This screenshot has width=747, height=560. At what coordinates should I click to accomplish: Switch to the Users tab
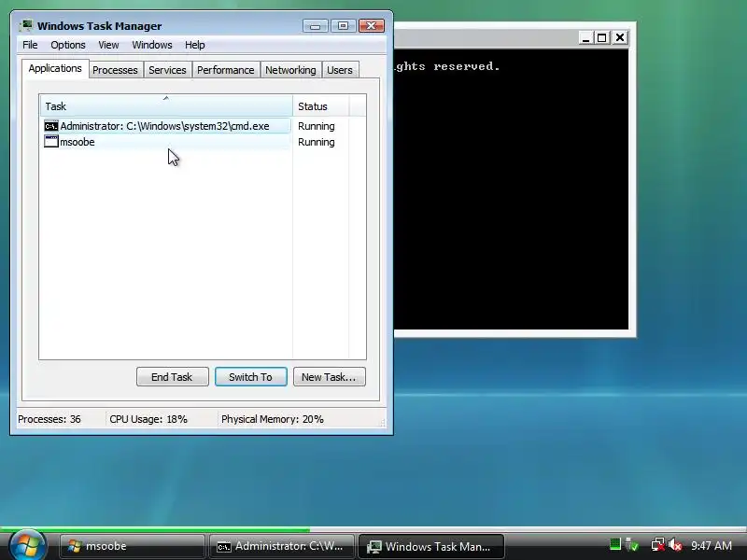pos(340,70)
